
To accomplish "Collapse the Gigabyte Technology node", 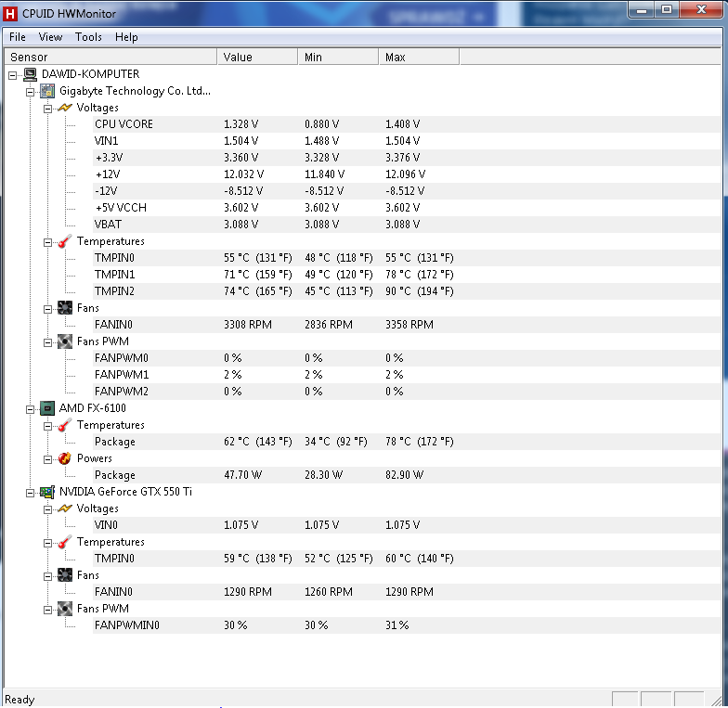I will (30, 92).
